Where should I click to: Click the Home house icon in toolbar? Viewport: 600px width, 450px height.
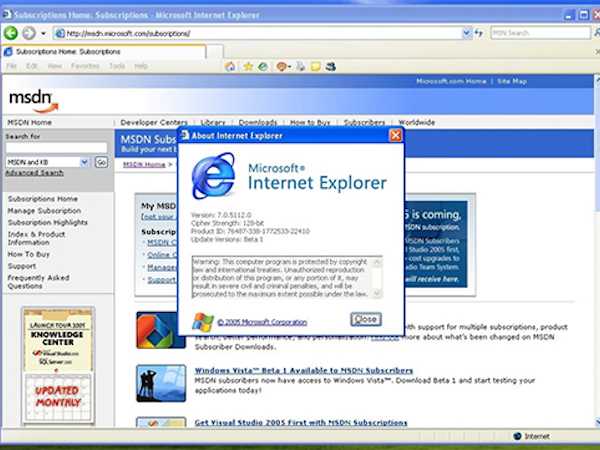[x=230, y=67]
